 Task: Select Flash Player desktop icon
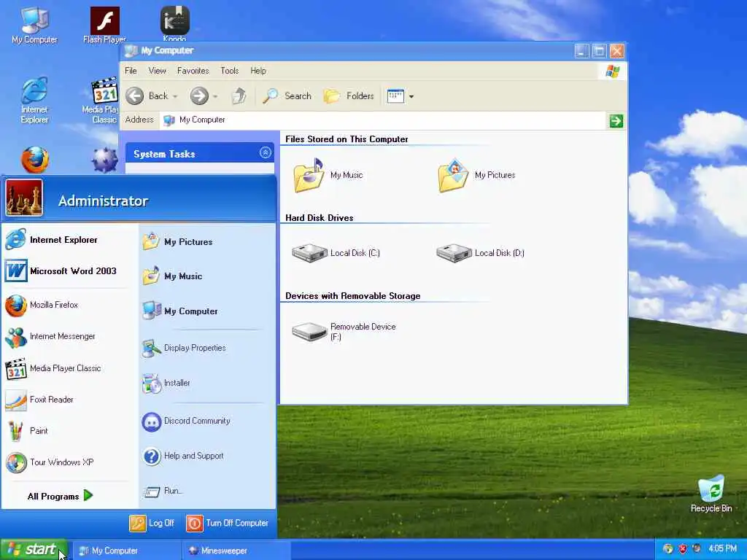pos(104,26)
